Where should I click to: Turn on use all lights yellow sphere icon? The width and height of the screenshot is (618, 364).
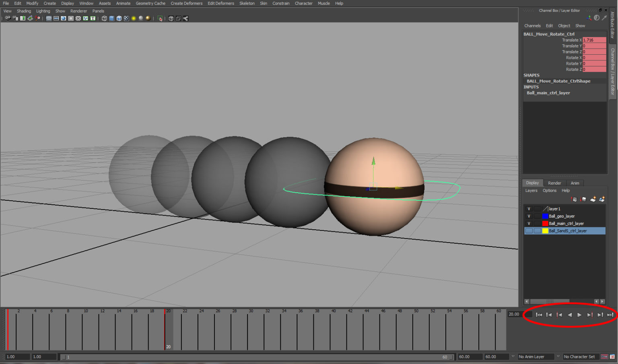click(x=134, y=19)
